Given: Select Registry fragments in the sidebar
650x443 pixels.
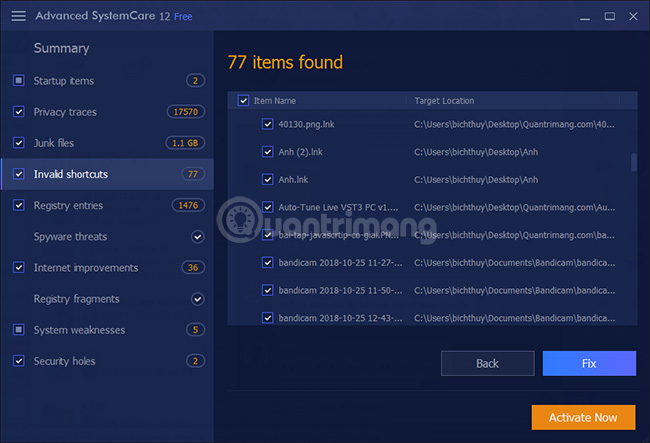Looking at the screenshot, I should point(77,299).
